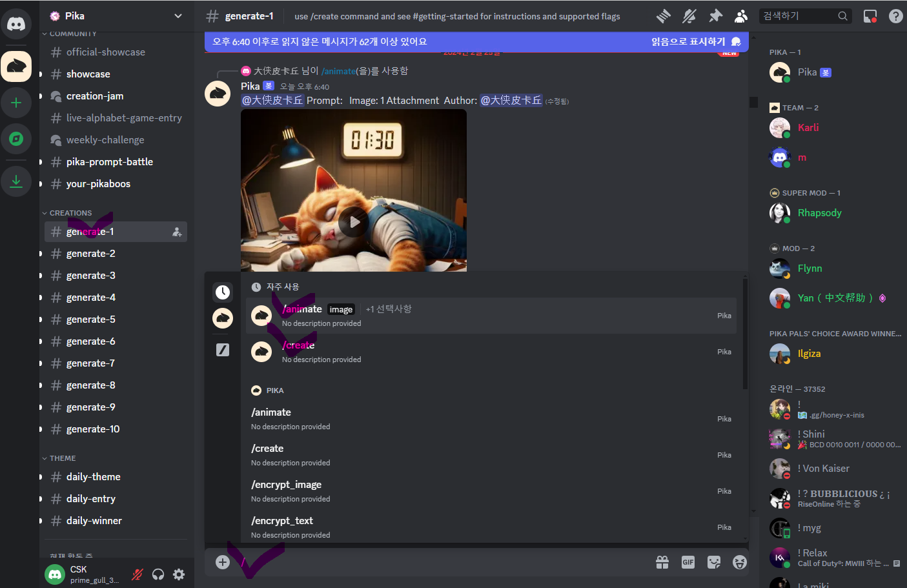Click the #getting-started mention in topic

pyautogui.click(x=447, y=16)
